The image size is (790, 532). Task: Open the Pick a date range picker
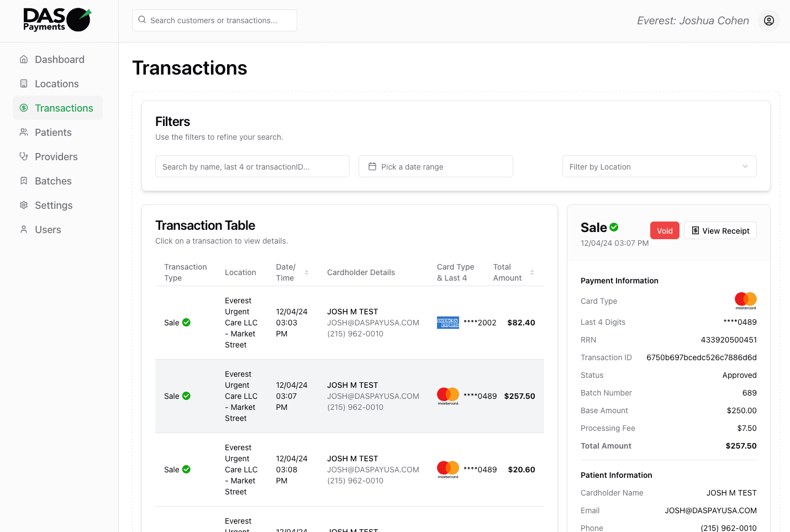pyautogui.click(x=435, y=166)
